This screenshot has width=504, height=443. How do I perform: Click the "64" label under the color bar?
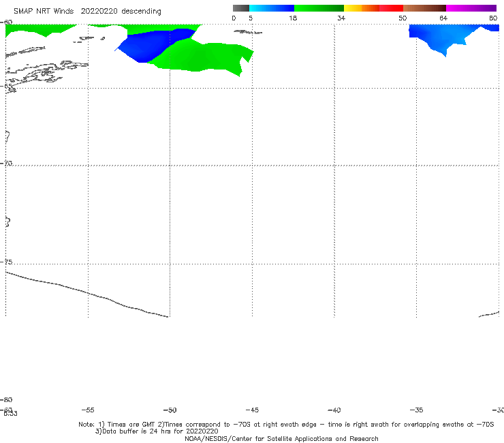(x=443, y=18)
